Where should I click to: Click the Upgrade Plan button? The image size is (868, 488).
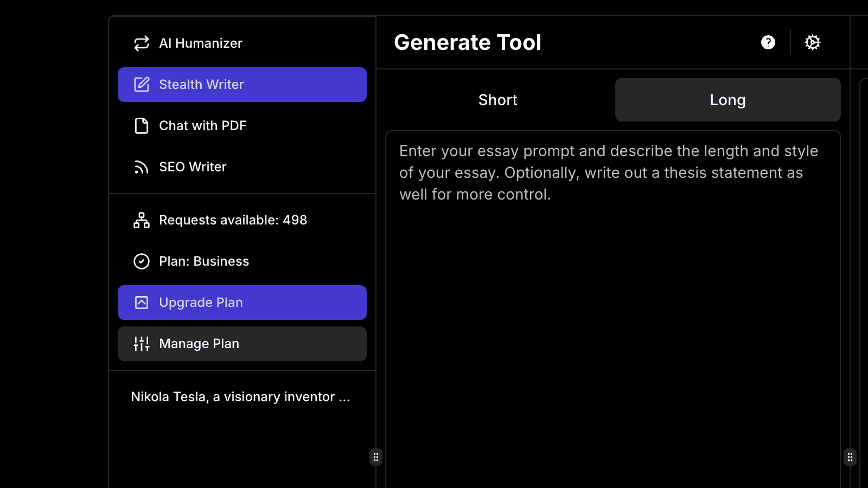click(242, 302)
